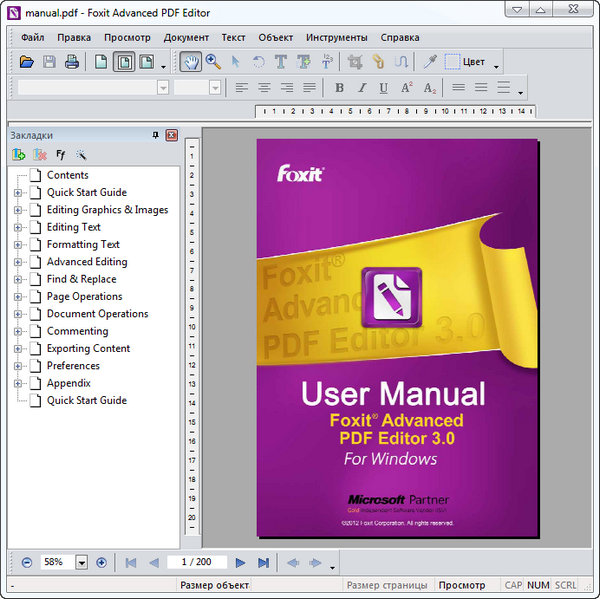This screenshot has width=600, height=599.
Task: Open the Документ menu
Action: pyautogui.click(x=186, y=37)
